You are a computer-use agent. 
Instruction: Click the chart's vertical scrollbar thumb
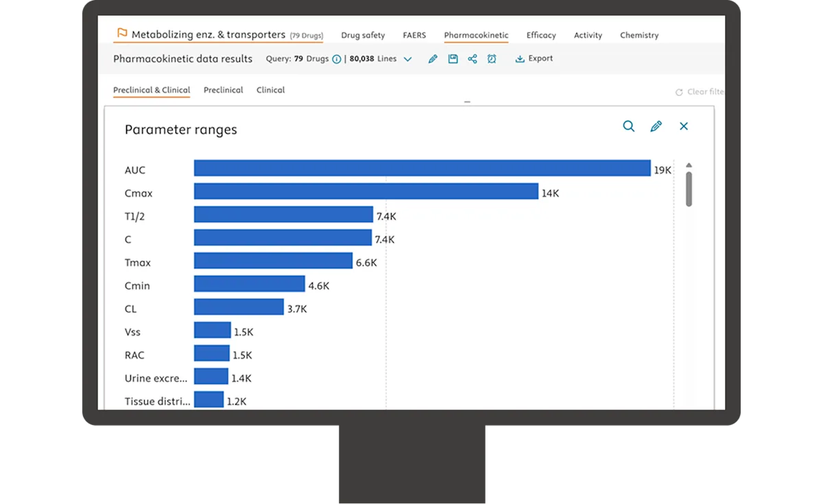coord(689,189)
